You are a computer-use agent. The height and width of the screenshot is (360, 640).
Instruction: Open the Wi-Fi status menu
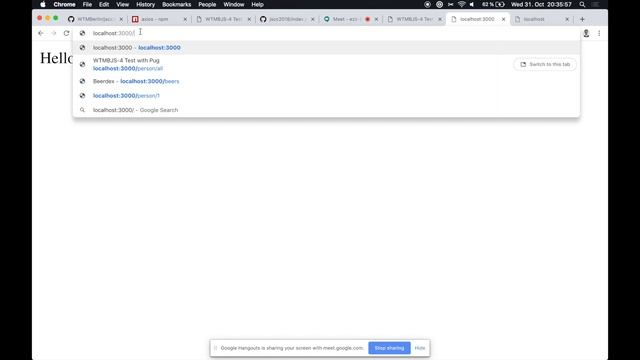462,4
